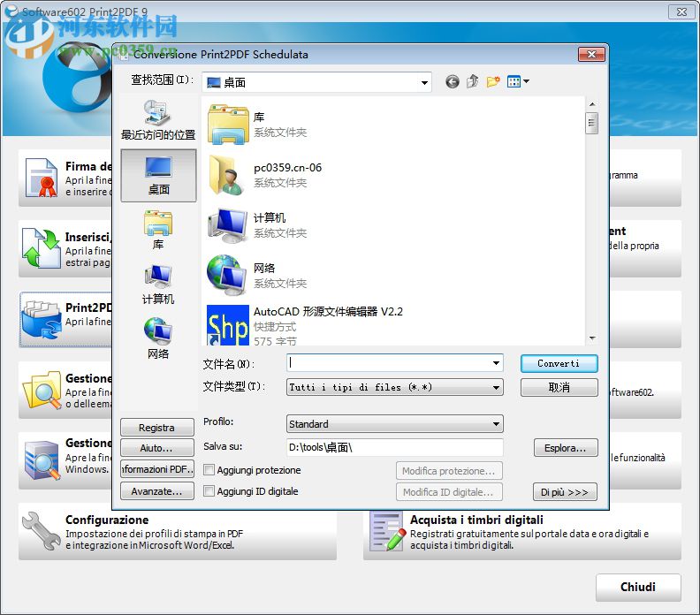Click Print2PDF folder icon in main window
Viewport: 700px width, 615px height.
click(42, 319)
